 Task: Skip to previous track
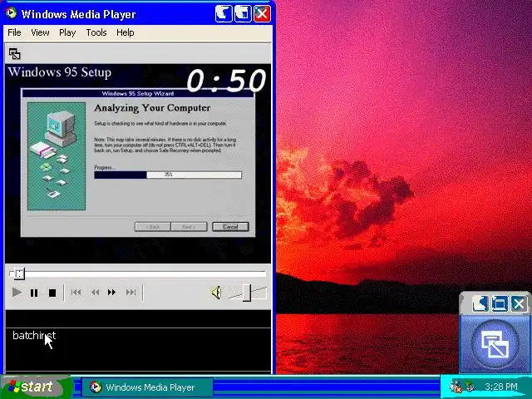pyautogui.click(x=76, y=292)
